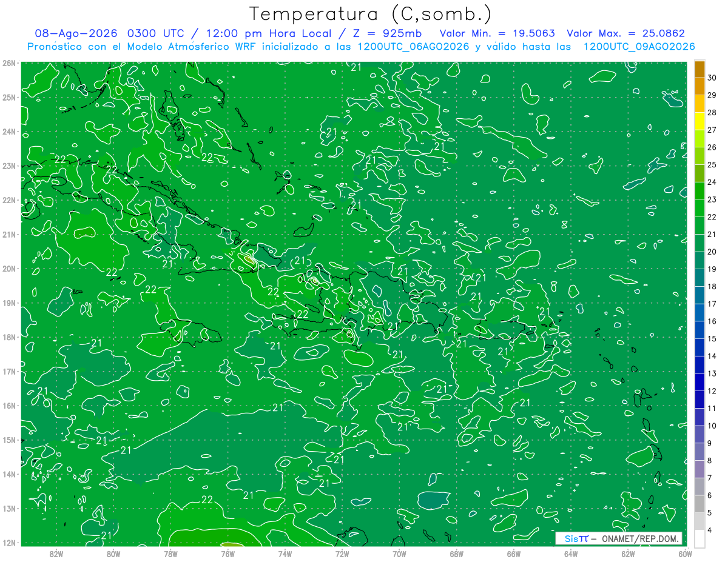The image size is (728, 562).
Task: Click the "68W" longitude label
Action: tap(456, 554)
